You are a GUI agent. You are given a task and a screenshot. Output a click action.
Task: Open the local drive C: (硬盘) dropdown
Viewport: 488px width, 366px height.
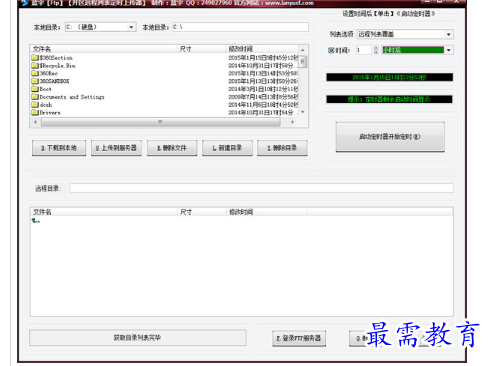point(101,27)
